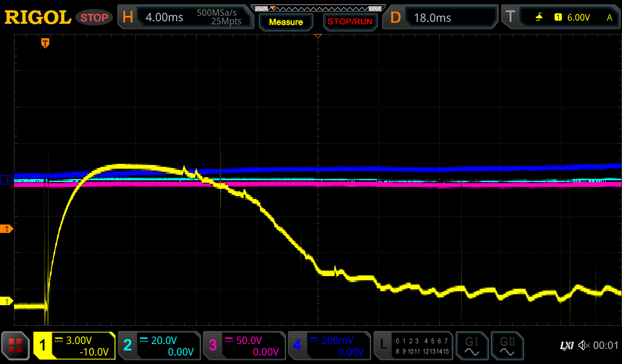Click the LXI network status icon

point(566,346)
